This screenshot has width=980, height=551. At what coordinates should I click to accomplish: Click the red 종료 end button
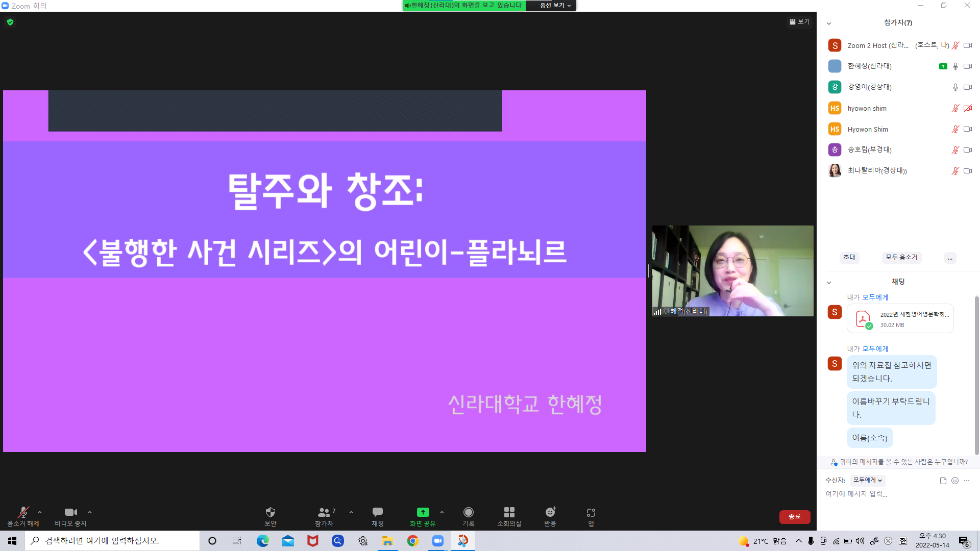click(x=794, y=516)
